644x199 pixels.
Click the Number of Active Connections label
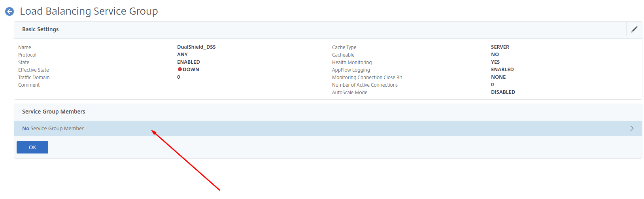[364, 85]
